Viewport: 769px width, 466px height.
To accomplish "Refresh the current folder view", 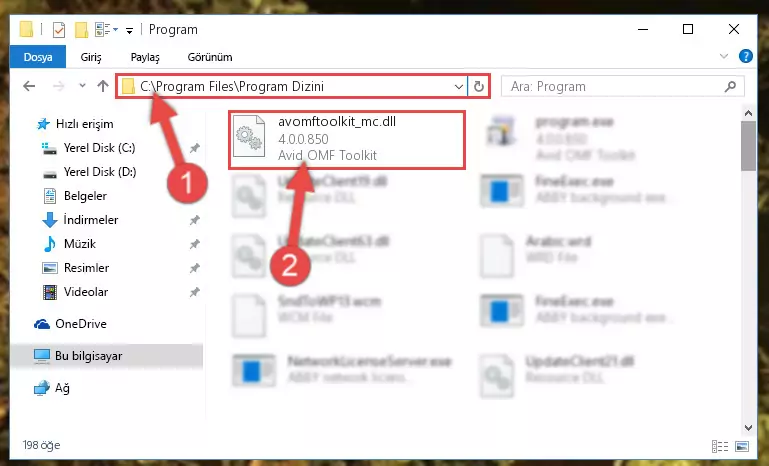I will [479, 87].
